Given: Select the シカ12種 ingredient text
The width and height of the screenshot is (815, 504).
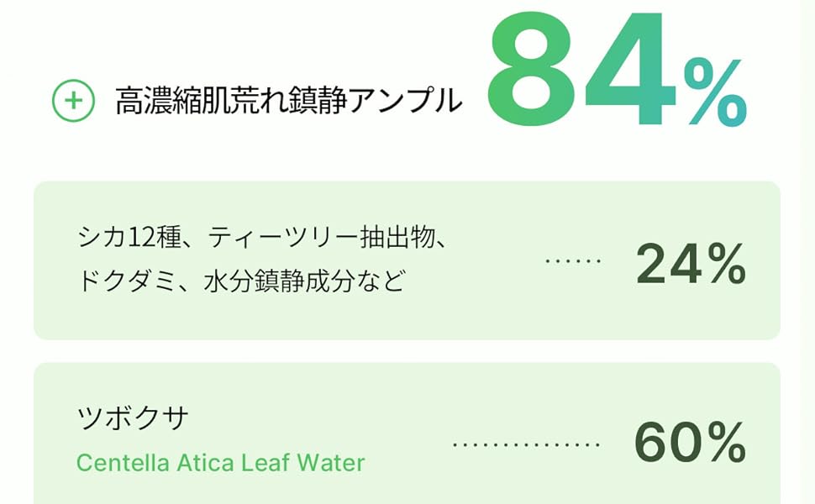Looking at the screenshot, I should click(x=129, y=239).
